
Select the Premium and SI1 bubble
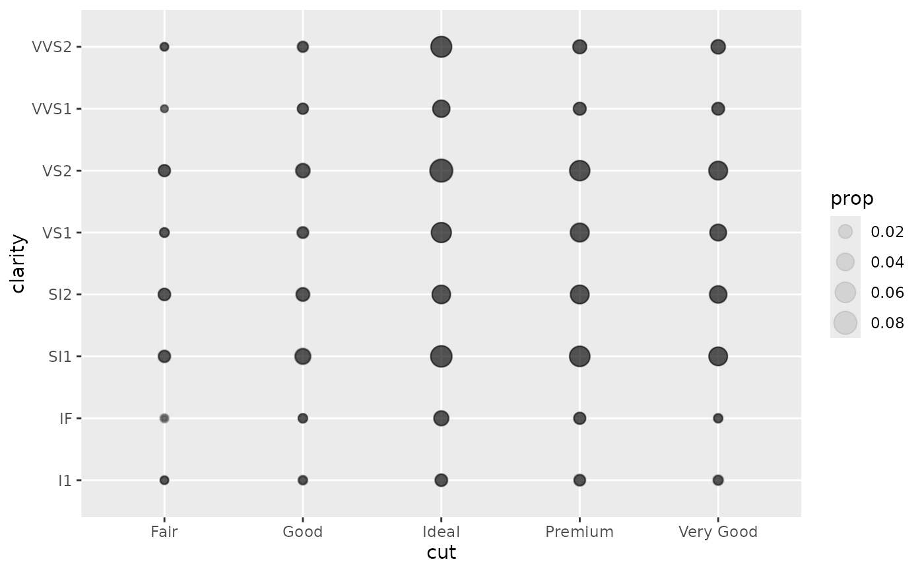click(x=579, y=357)
